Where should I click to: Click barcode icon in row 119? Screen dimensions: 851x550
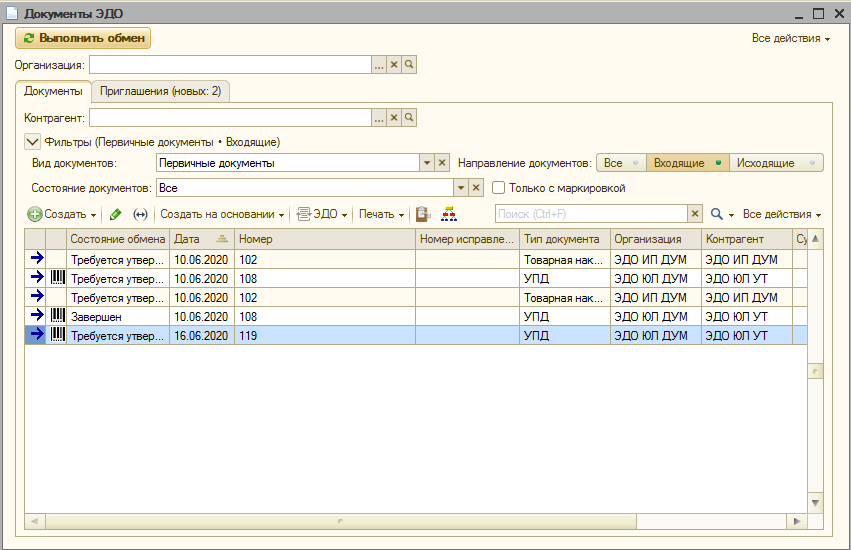click(58, 334)
